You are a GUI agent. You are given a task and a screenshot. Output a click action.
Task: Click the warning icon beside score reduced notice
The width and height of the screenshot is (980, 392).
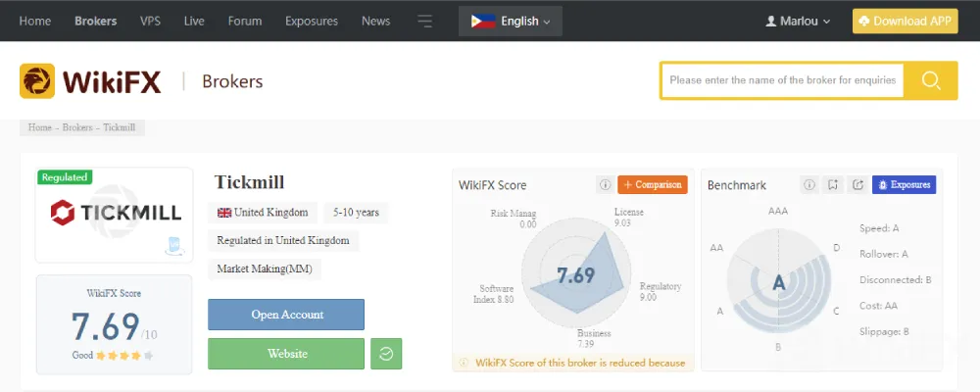pos(464,363)
